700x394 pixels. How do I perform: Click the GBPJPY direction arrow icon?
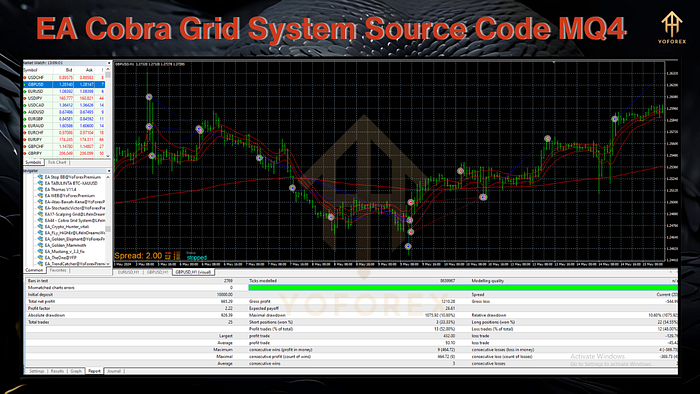[x=25, y=153]
